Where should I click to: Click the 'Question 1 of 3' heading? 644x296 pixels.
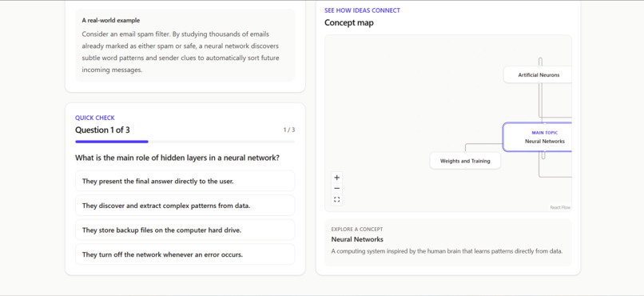point(102,130)
